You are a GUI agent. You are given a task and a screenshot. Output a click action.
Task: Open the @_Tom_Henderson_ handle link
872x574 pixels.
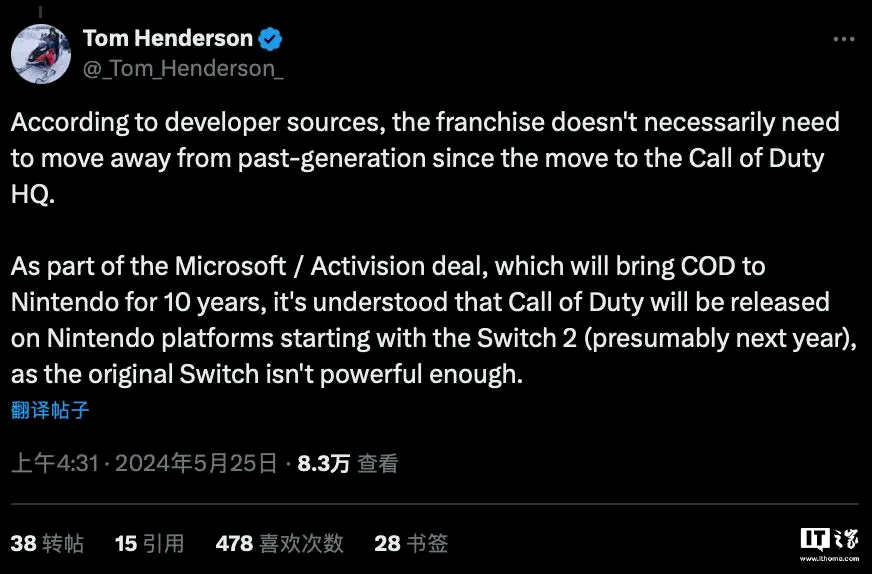coord(183,68)
